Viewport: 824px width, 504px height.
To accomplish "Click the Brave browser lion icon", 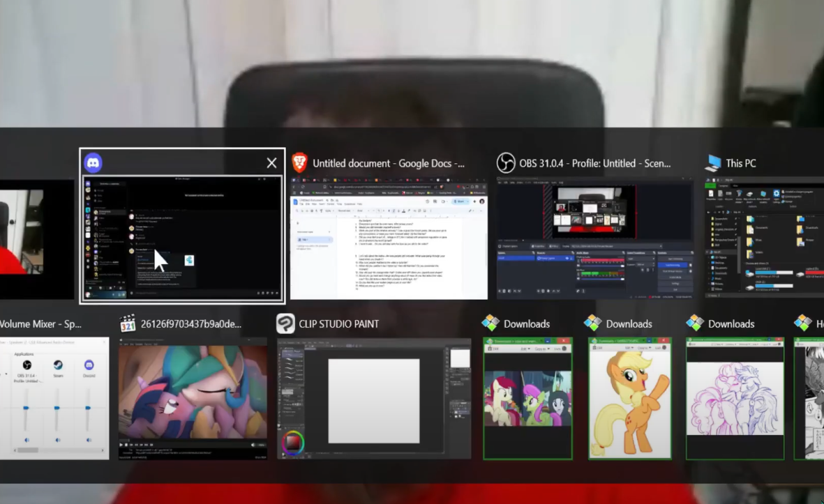I will pyautogui.click(x=299, y=162).
